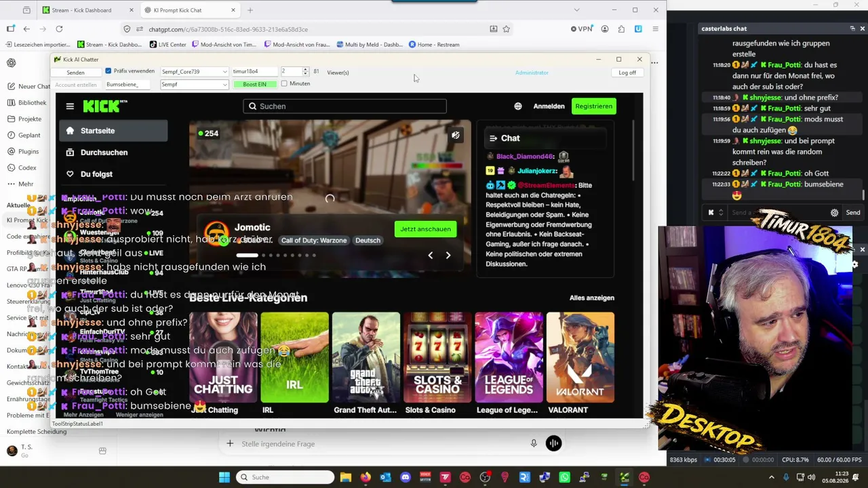The width and height of the screenshot is (868, 488).
Task: Open the Kick language globe icon
Action: coord(518,106)
